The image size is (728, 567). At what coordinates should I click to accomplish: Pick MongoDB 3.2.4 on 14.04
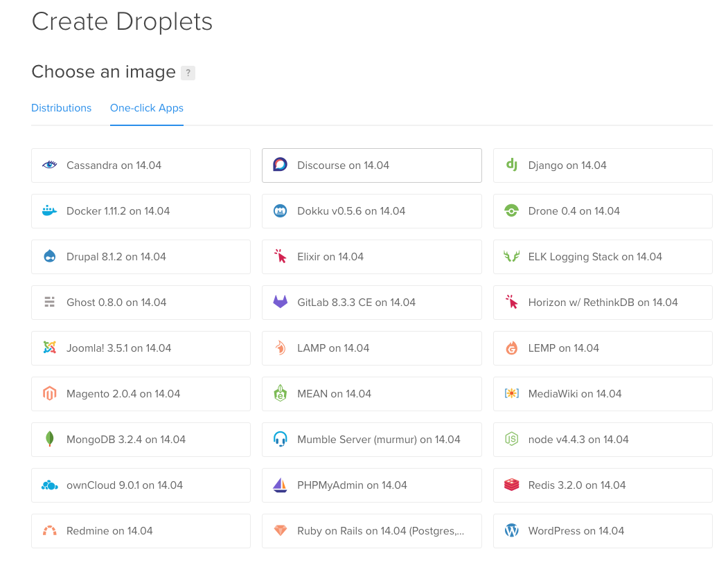point(141,440)
